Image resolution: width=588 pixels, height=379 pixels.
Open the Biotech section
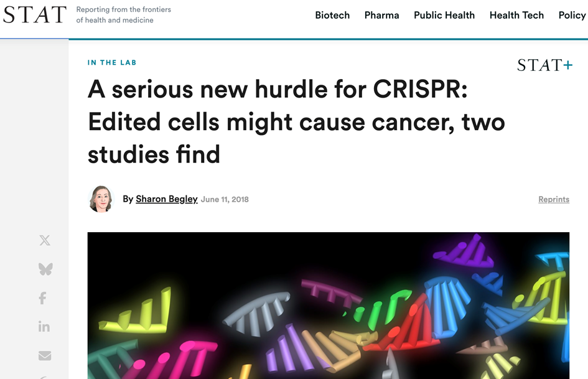[332, 15]
